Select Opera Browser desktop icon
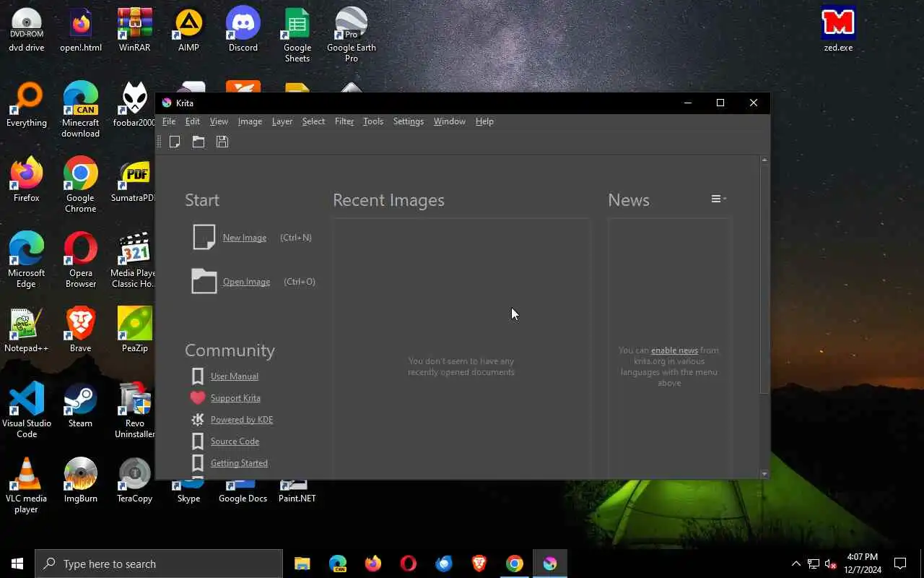The height and width of the screenshot is (578, 924). coord(80,260)
